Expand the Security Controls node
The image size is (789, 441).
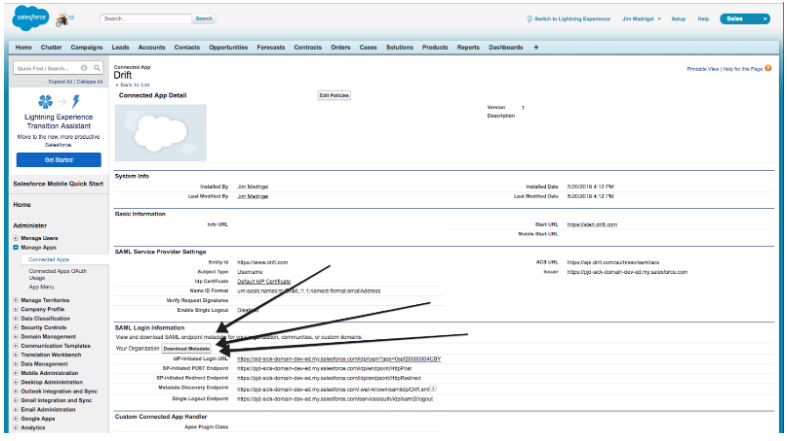(x=16, y=328)
